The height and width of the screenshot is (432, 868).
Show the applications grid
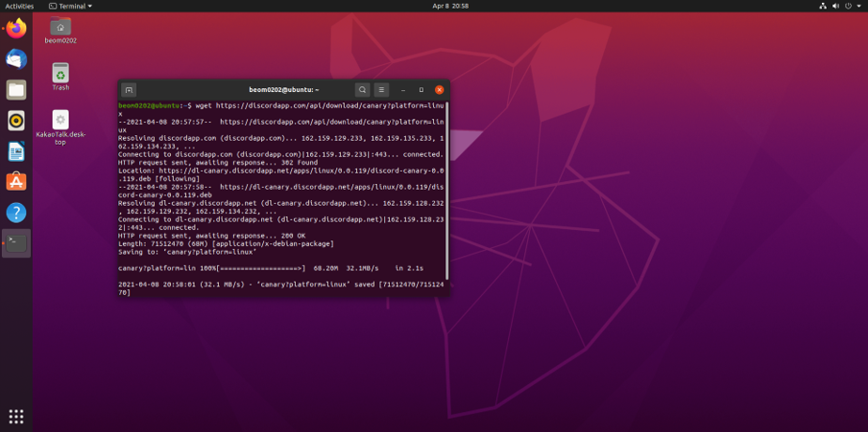pos(16,416)
